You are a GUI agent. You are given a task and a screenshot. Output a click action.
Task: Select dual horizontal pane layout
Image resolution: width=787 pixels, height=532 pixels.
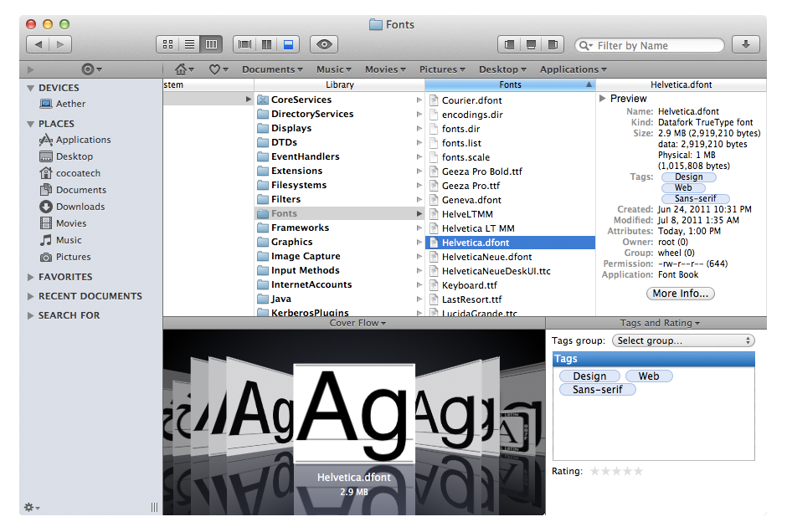[x=288, y=44]
